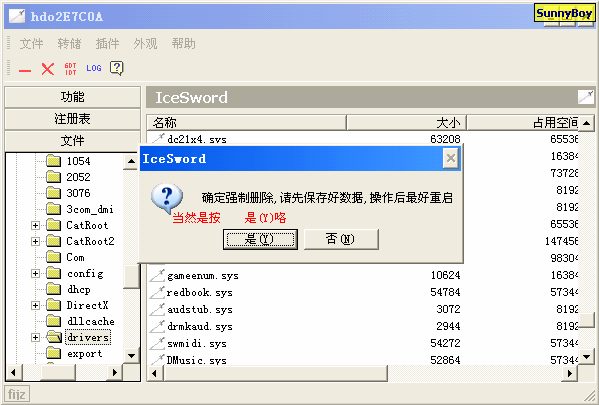The width and height of the screenshot is (599, 405).
Task: Open the 帮助 menu
Action: (x=183, y=44)
